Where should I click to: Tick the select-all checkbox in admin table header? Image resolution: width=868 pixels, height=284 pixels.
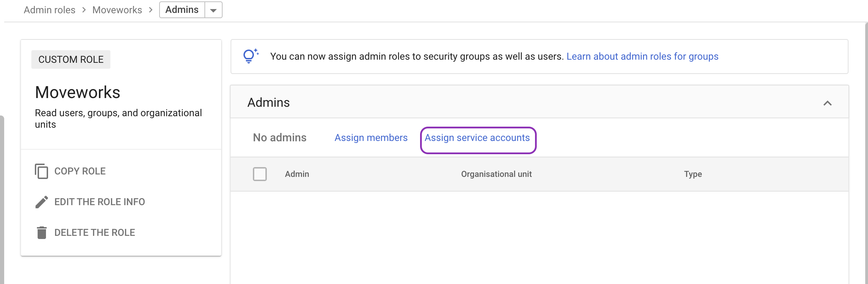point(260,174)
